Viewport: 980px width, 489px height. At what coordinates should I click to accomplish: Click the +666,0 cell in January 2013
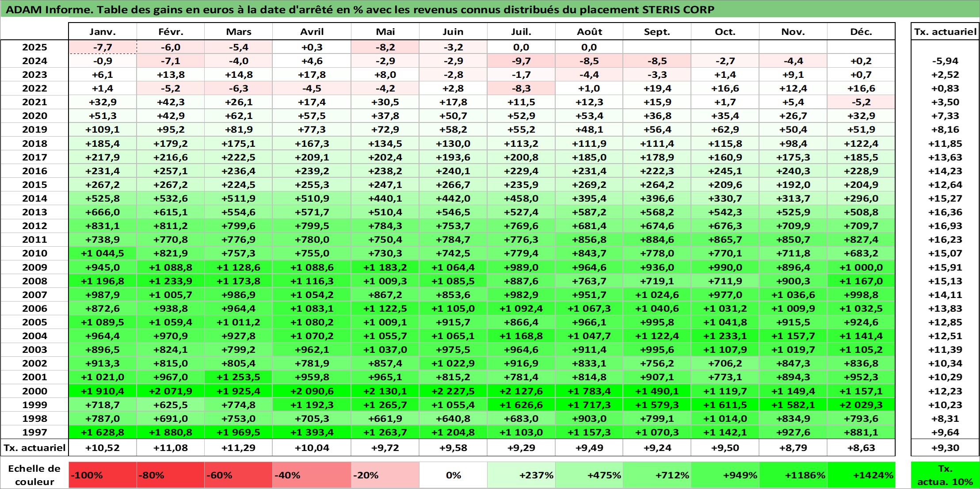(x=103, y=212)
